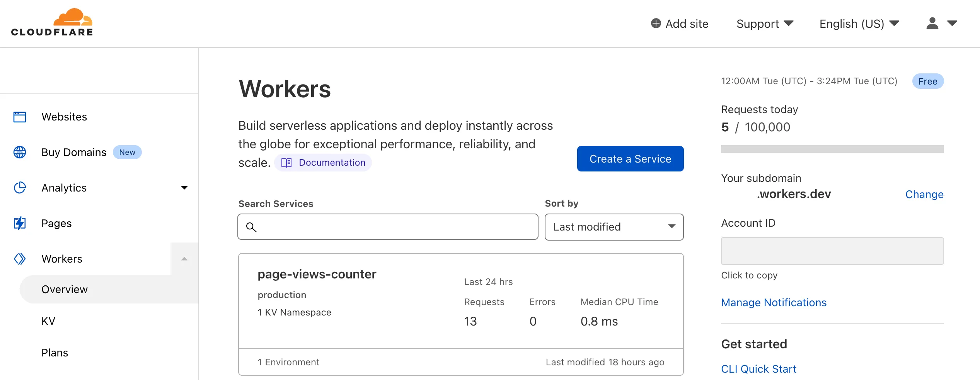Focus the Search Services input field
This screenshot has height=380, width=980.
(388, 227)
